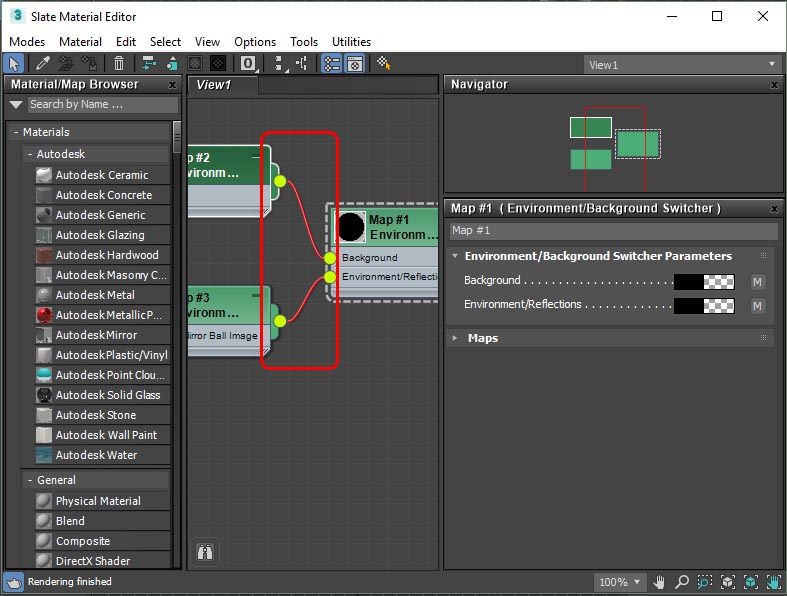
Task: Pick Material from Object eyedropper
Action: [43, 64]
